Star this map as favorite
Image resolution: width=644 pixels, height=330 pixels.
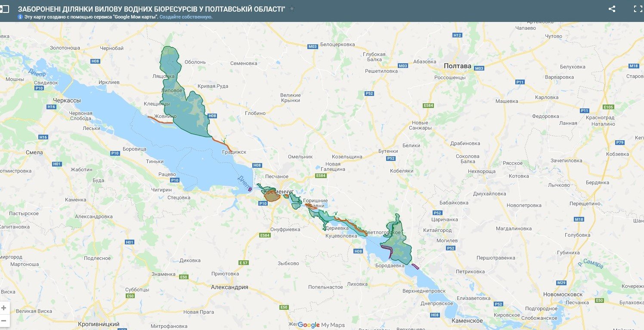[292, 9]
